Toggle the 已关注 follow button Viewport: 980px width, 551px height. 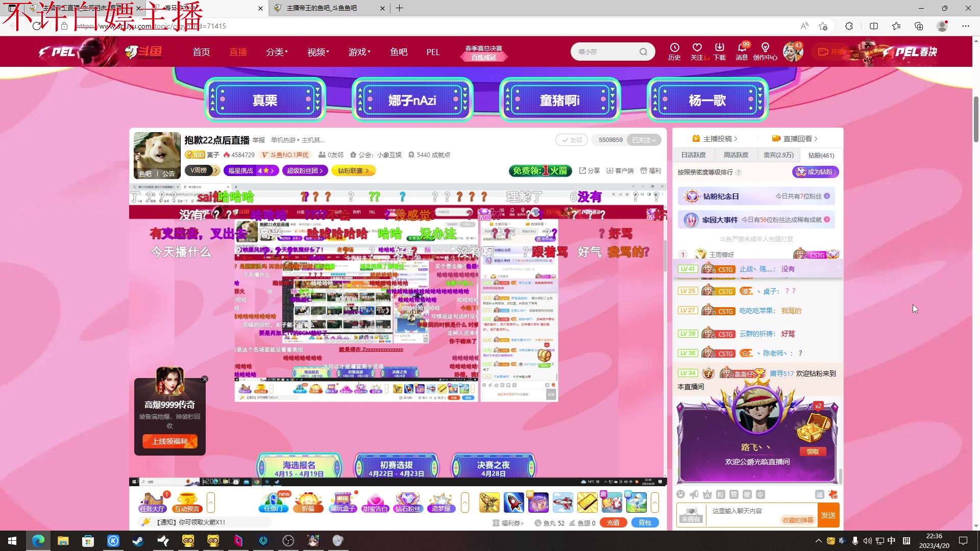(x=644, y=140)
